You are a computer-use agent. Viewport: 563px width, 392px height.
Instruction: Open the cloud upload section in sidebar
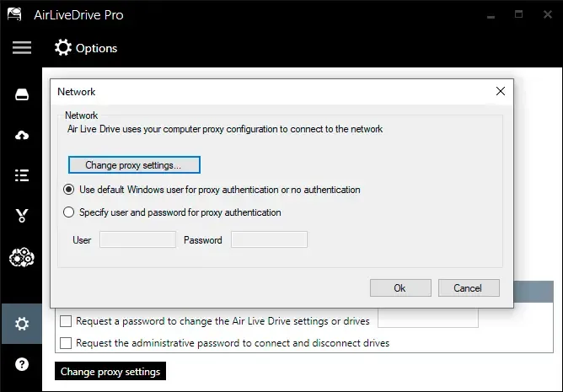point(22,135)
